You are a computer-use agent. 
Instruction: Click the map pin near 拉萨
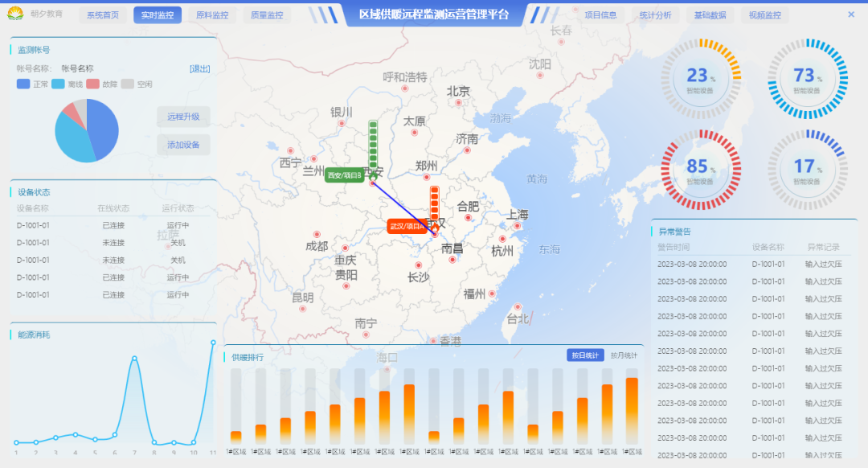pos(169,246)
